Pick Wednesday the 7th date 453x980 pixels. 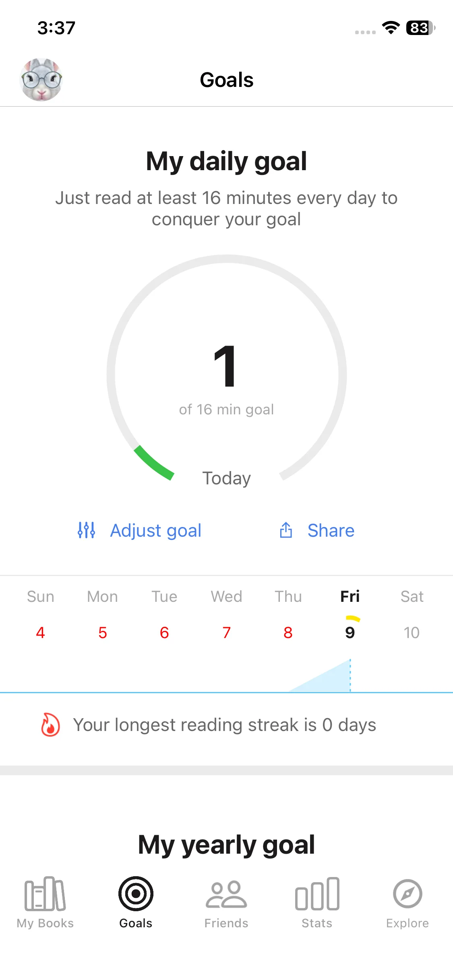coord(226,632)
